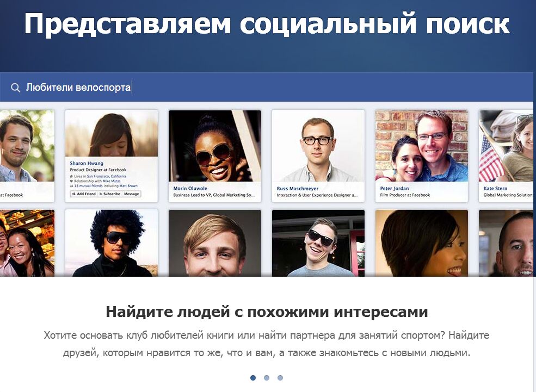Click the Add Friend button on Sharon Hwang's card
536x392 pixels.
pyautogui.click(x=84, y=194)
